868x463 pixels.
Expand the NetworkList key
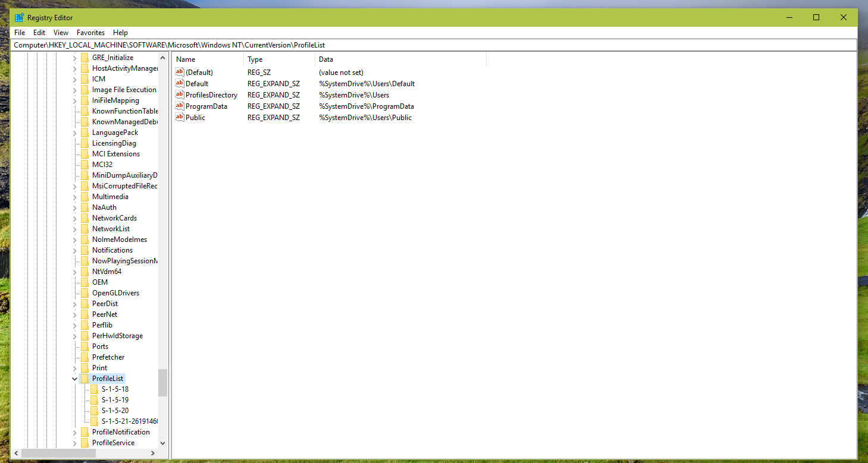[x=75, y=229]
